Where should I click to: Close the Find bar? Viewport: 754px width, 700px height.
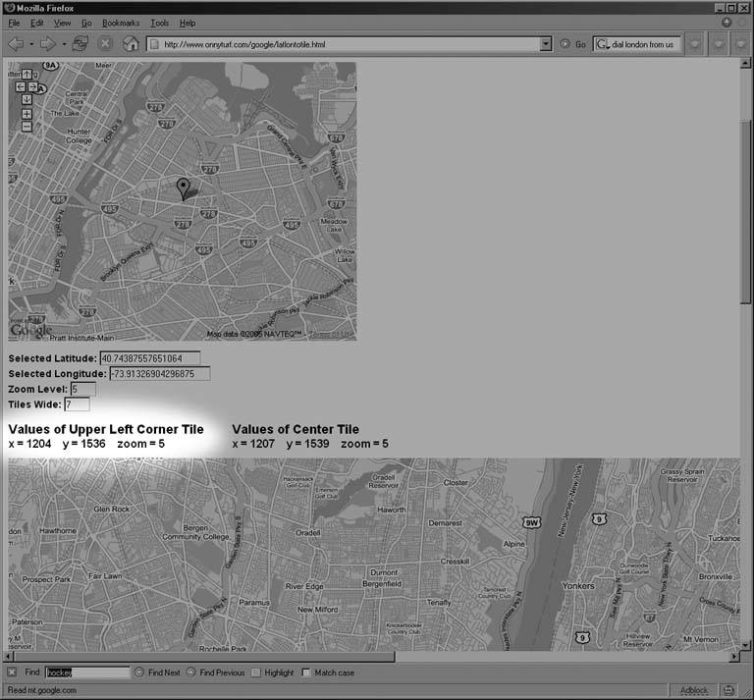coord(12,673)
